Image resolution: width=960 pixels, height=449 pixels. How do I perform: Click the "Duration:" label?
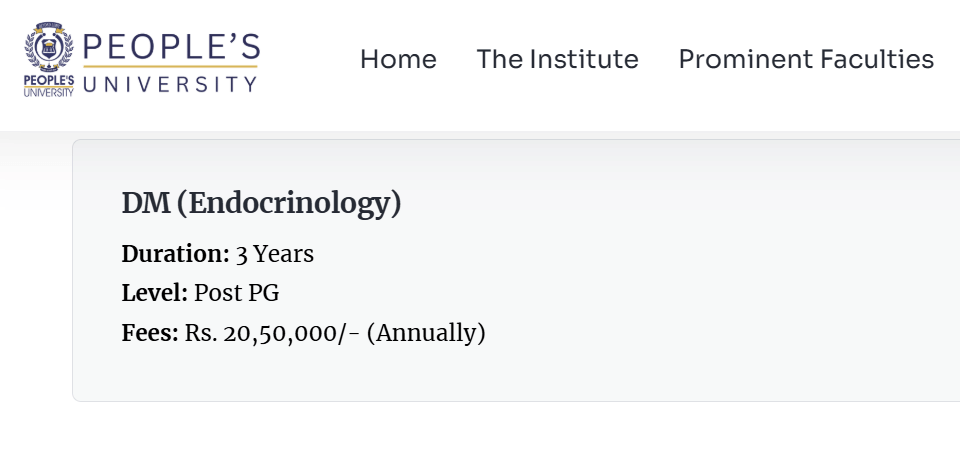coord(175,254)
